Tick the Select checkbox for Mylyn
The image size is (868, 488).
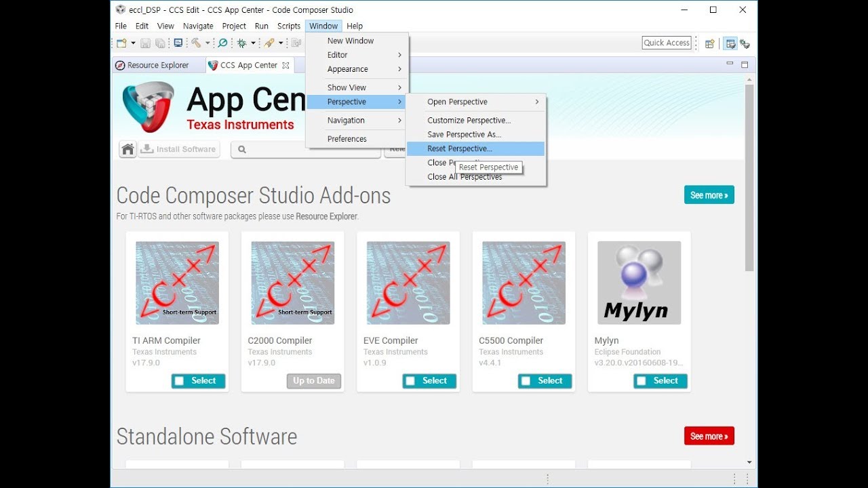(x=641, y=381)
